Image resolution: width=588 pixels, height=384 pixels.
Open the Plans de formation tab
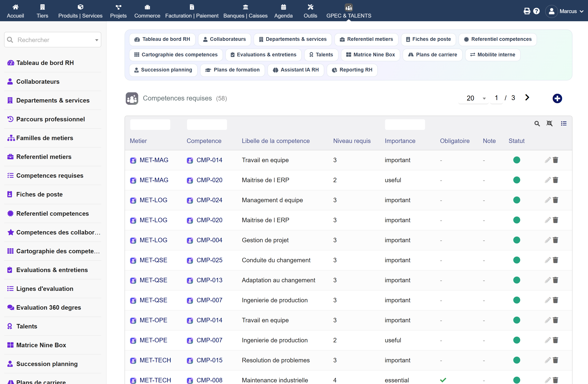point(233,70)
